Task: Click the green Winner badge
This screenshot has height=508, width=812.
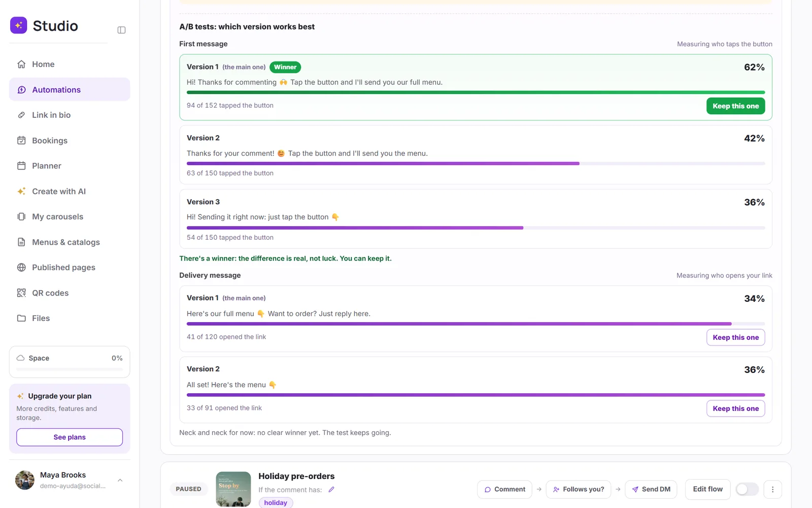Action: pyautogui.click(x=285, y=67)
